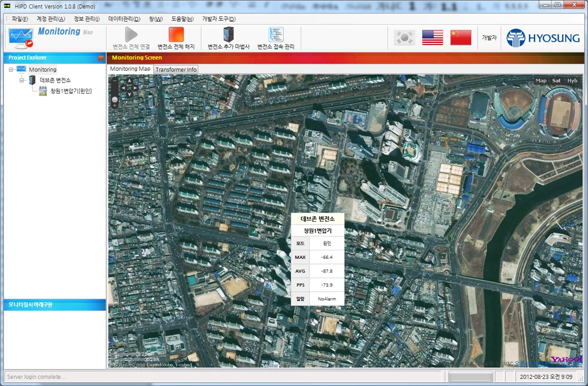Click 창원1변압기 title in map popup

tap(318, 231)
